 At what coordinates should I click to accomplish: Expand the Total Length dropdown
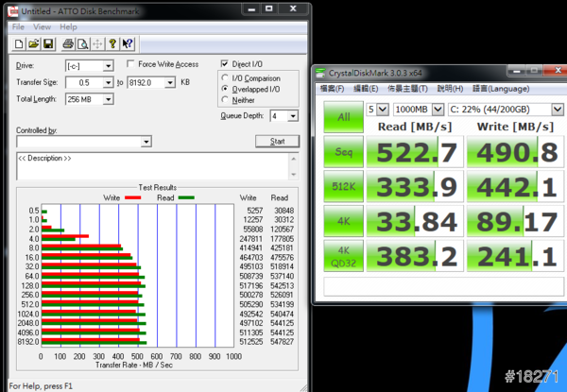[x=107, y=99]
